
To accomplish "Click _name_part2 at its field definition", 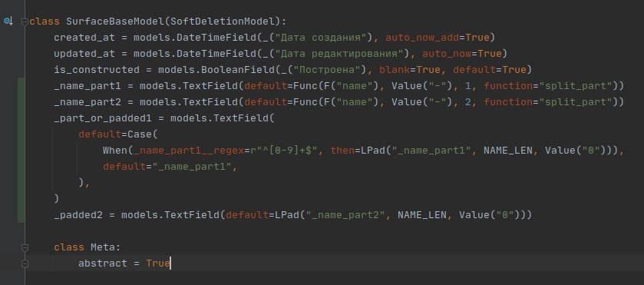I will (88, 102).
